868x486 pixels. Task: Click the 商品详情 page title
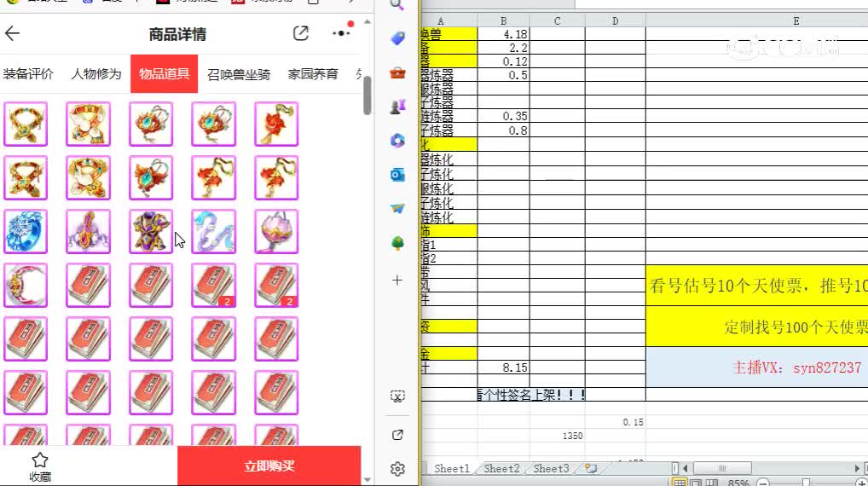click(x=177, y=34)
